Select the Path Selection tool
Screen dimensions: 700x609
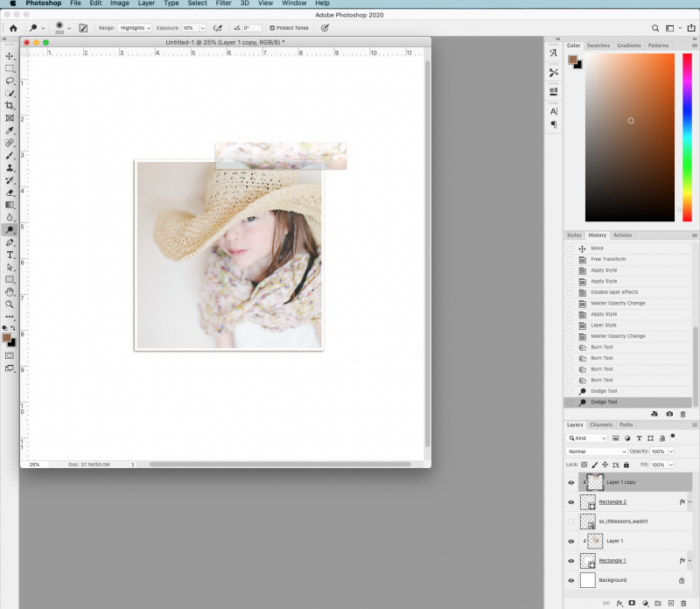point(10,268)
